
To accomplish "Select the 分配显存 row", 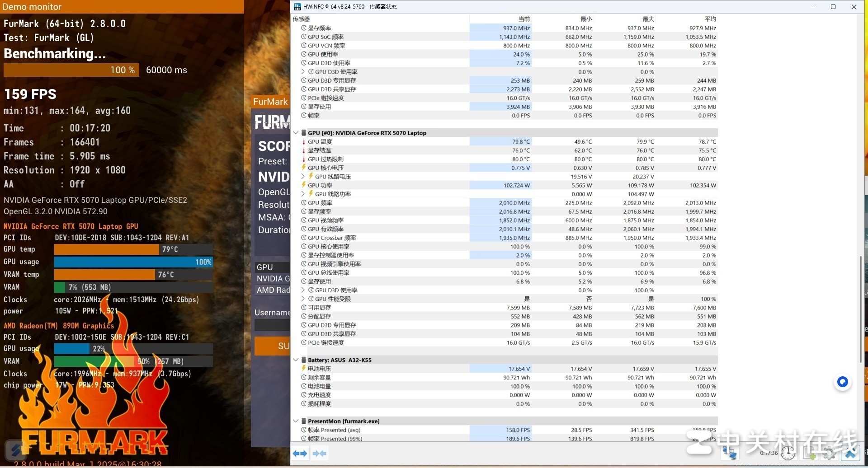I will click(x=505, y=316).
